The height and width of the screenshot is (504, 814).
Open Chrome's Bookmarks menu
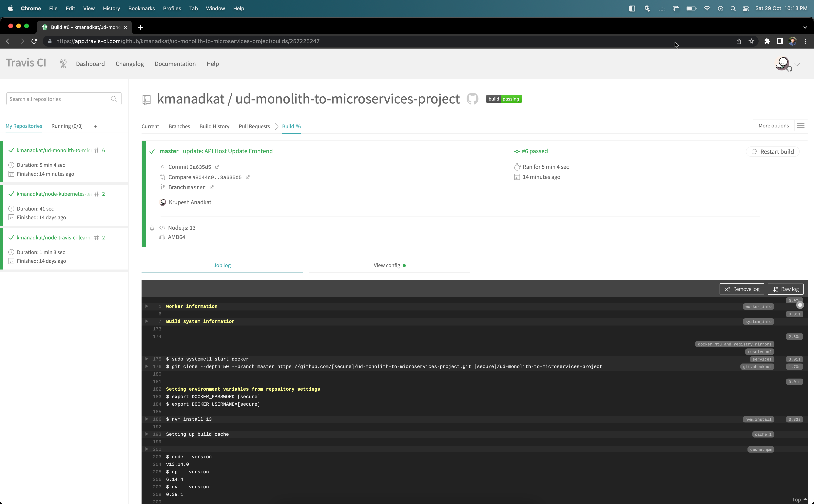[141, 8]
